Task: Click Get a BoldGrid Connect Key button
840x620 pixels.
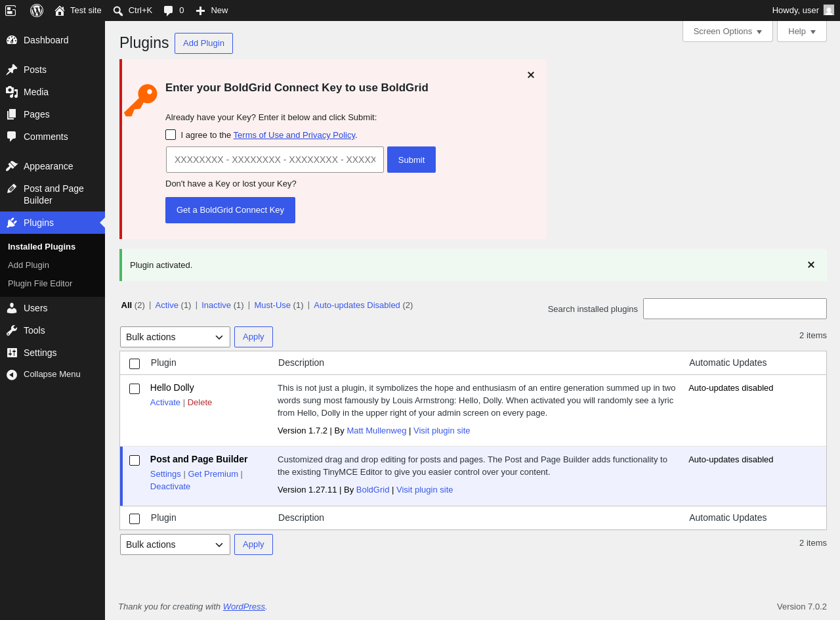Action: click(230, 210)
